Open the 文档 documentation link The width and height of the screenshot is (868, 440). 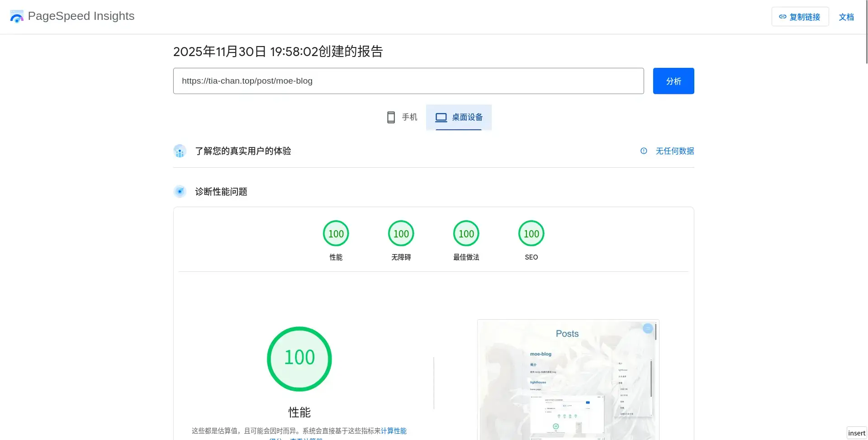pyautogui.click(x=846, y=17)
